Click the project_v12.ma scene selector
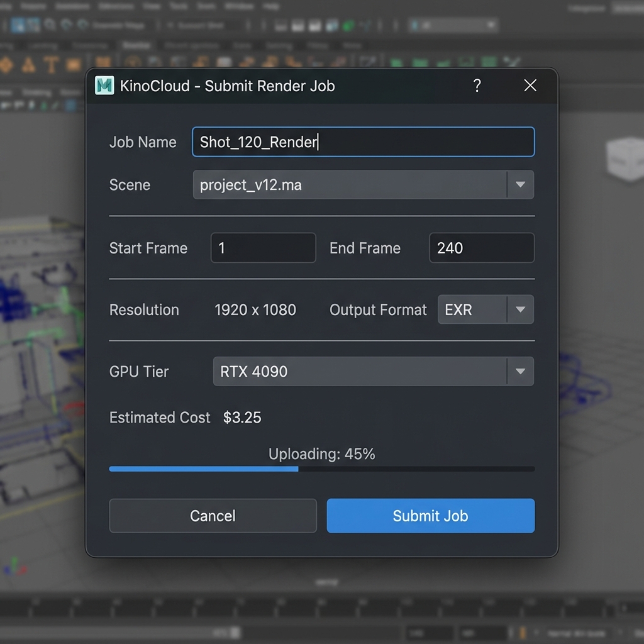This screenshot has width=644, height=644. click(x=352, y=184)
